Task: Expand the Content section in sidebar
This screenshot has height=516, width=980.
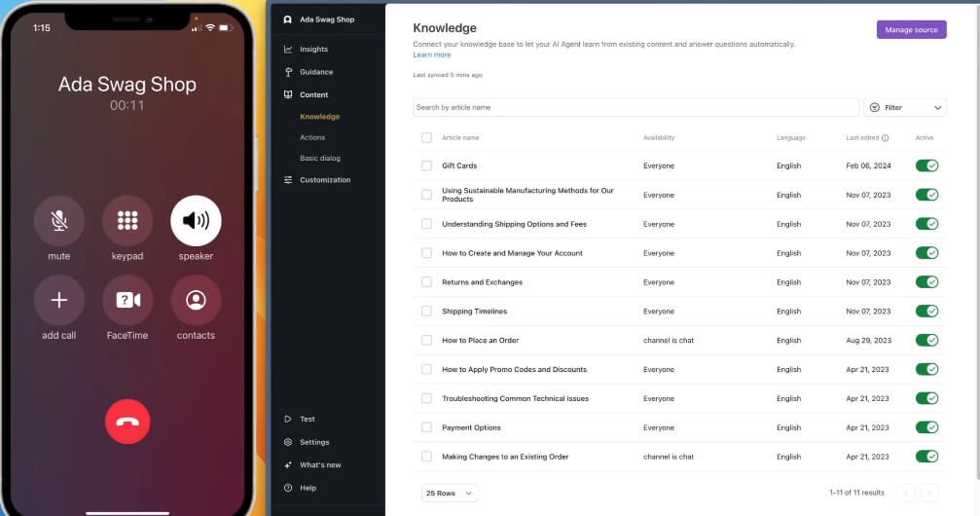Action: tap(313, 94)
